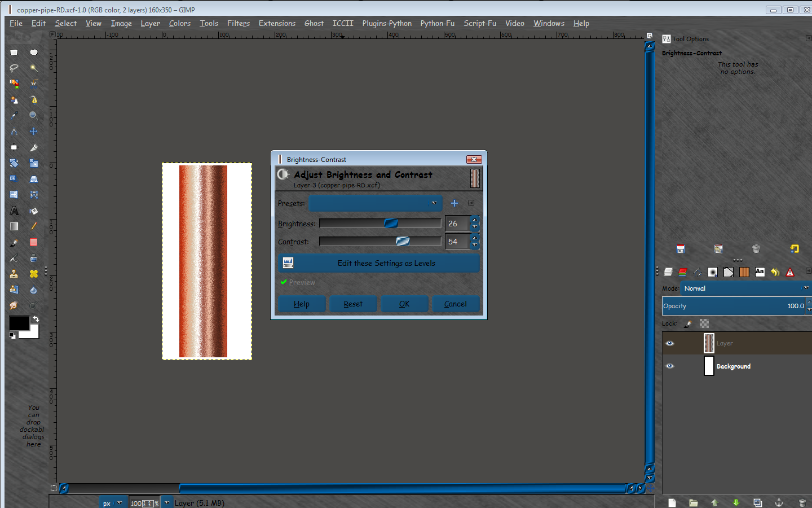Switch to the Channels tab
Viewport: 812px width, 508px height.
[683, 272]
